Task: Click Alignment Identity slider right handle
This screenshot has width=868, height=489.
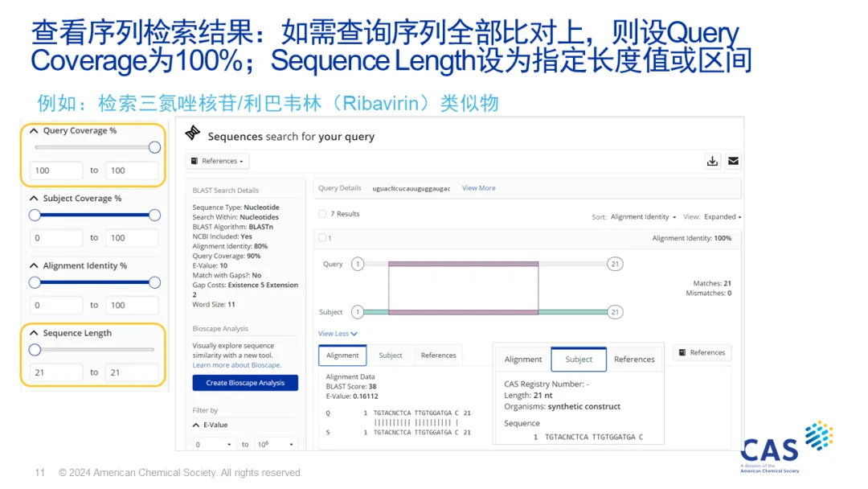Action: tap(154, 282)
